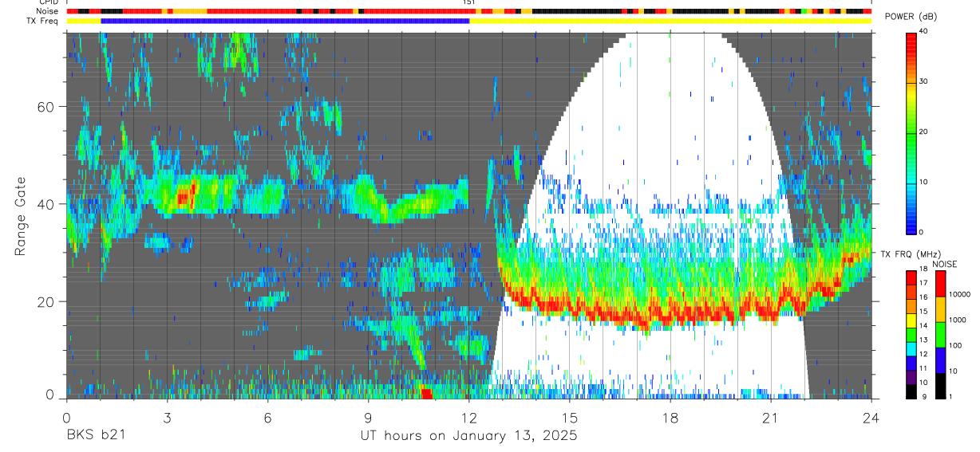
Task: Click the Noise indicator strip above the plot
Action: 469,12
